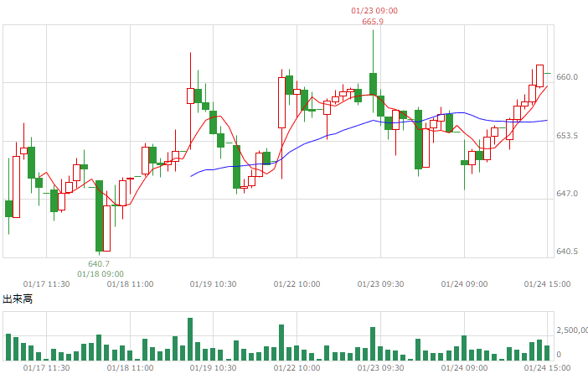This screenshot has width=588, height=379.
Task: Select the final volume bar at 01/24 15:00
Action: point(547,353)
